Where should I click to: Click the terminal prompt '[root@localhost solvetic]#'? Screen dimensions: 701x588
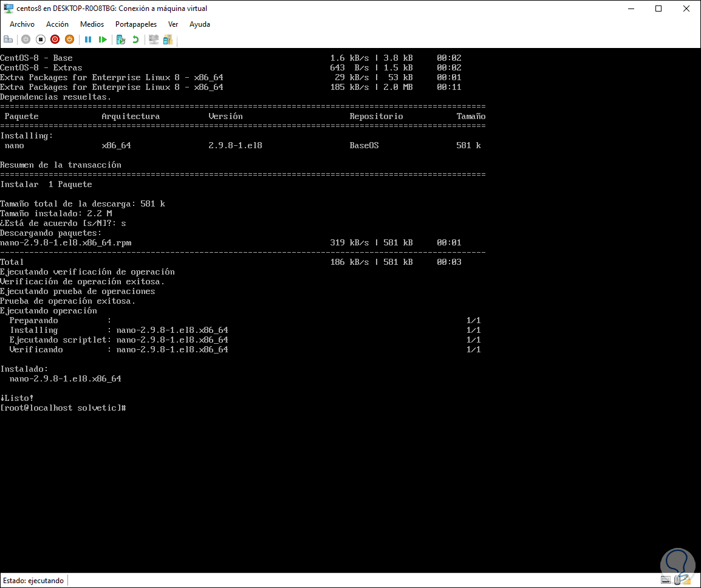pyautogui.click(x=63, y=408)
